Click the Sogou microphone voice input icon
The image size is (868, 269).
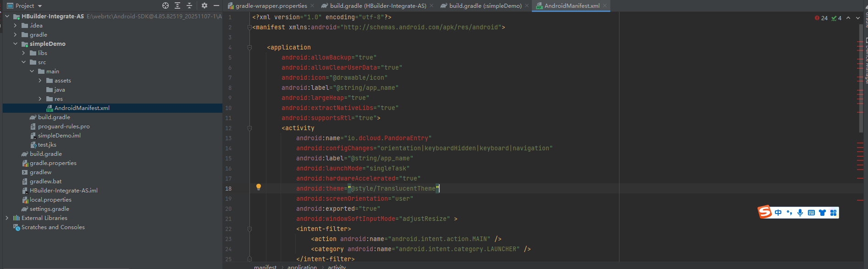coord(800,213)
